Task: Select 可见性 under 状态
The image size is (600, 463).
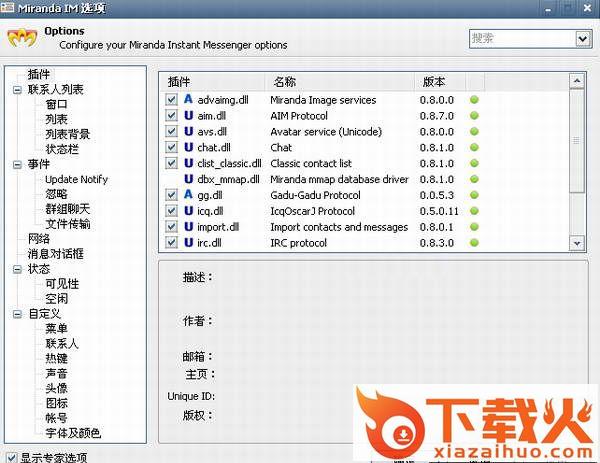Action: point(62,284)
